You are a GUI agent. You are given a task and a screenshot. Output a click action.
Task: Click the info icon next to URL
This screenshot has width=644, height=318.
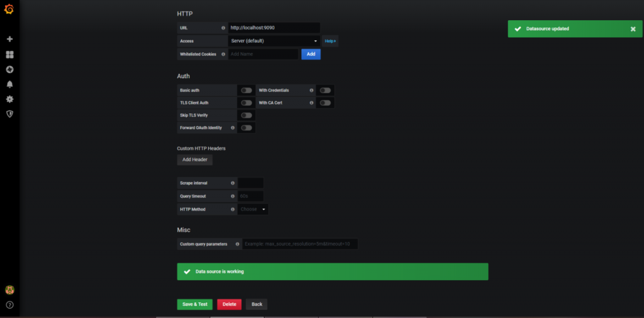223,28
